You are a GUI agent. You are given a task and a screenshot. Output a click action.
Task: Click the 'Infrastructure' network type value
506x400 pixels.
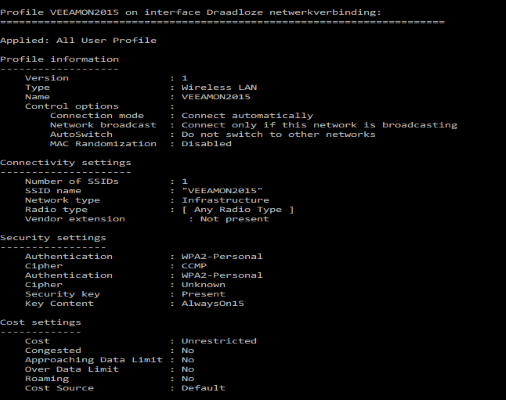tap(225, 200)
